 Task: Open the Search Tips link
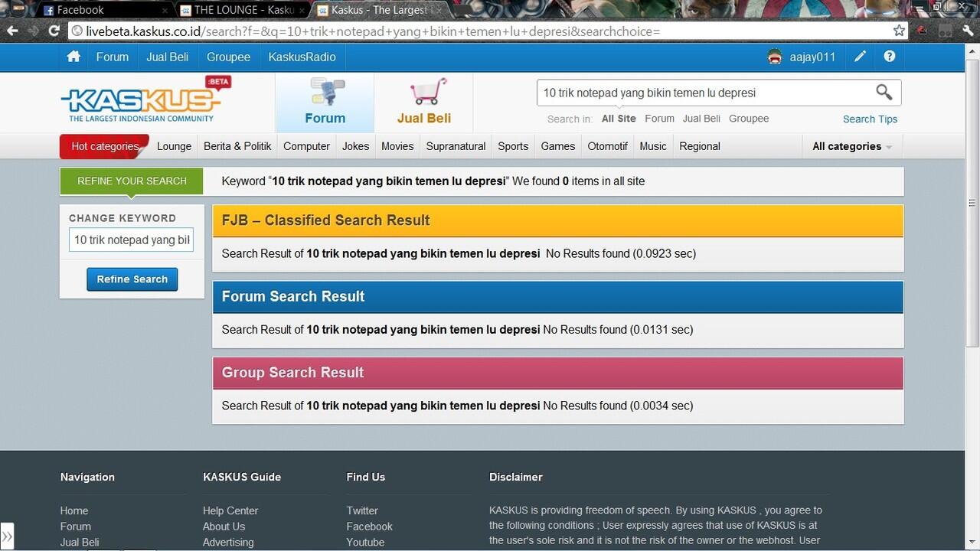870,119
